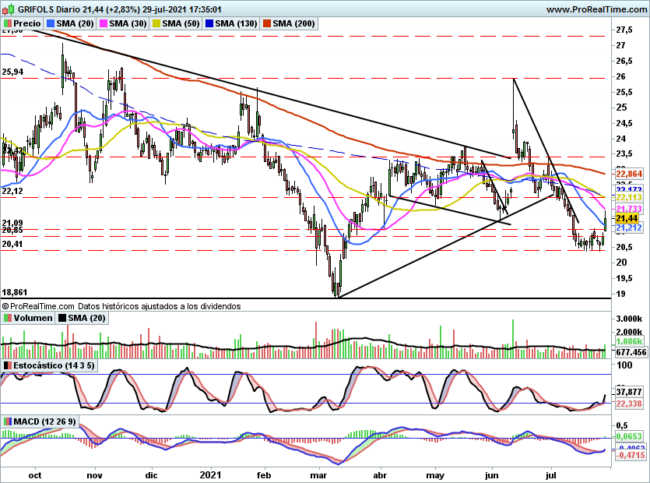This screenshot has height=483, width=650.
Task: Click the level label 21,09
Action: click(13, 223)
